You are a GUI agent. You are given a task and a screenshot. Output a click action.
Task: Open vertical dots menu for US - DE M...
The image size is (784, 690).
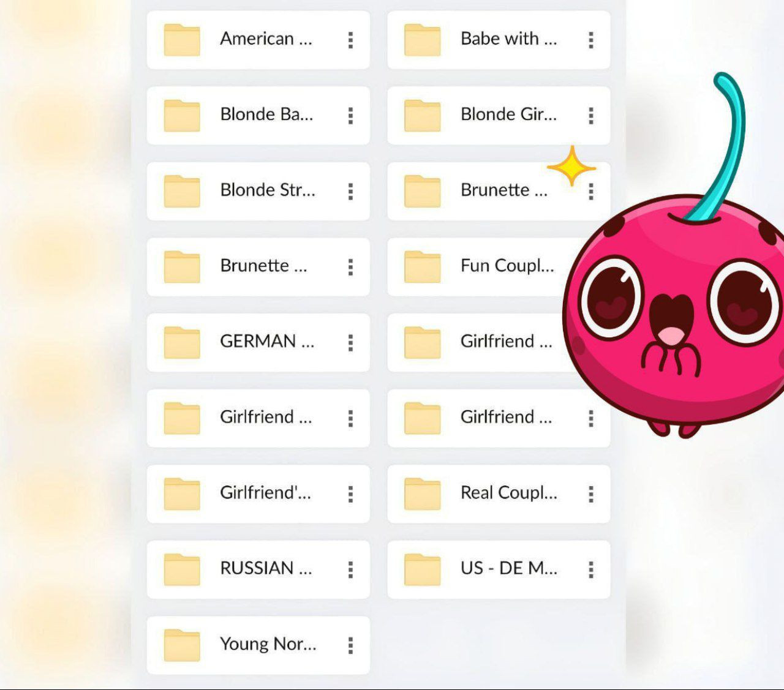coord(591,570)
